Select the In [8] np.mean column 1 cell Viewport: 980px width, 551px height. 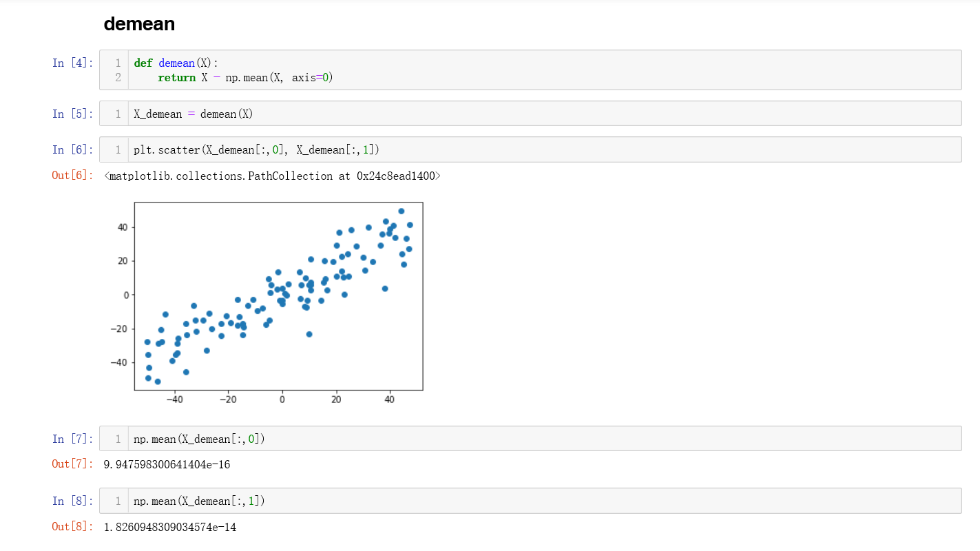click(x=530, y=501)
